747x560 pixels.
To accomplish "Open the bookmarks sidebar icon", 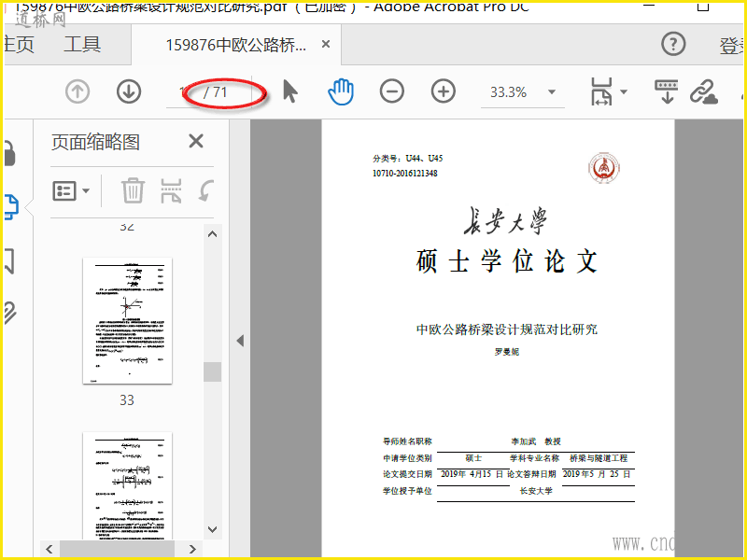I will [x=9, y=260].
